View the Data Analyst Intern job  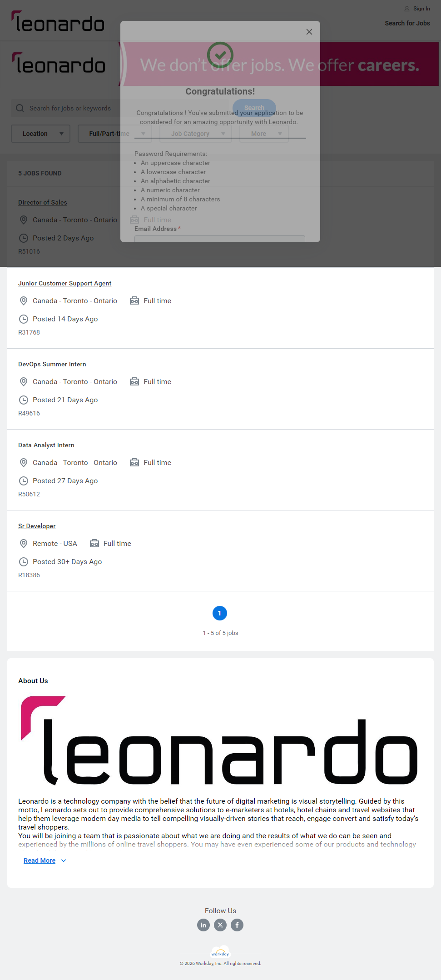46,445
